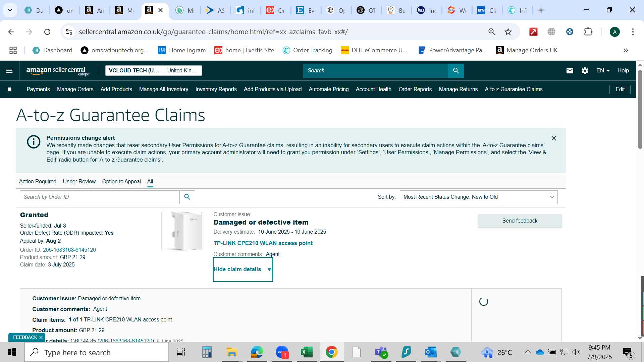Bookmark this page with the star icon
This screenshot has height=362, width=644.
coord(508,32)
